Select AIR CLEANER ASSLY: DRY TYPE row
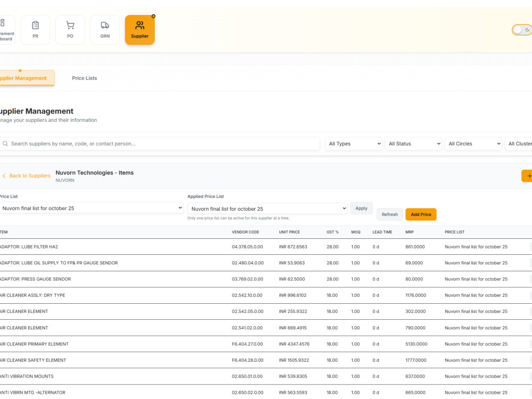This screenshot has height=399, width=532. (266, 295)
